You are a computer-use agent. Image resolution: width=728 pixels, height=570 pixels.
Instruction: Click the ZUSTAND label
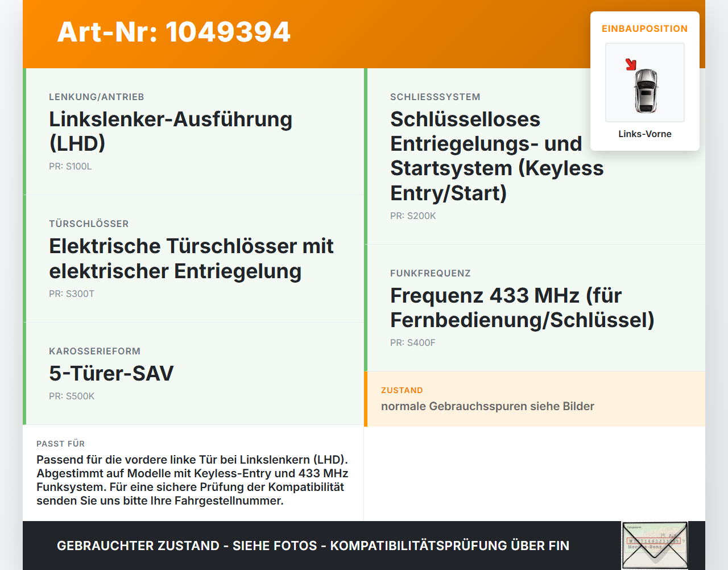coord(402,390)
